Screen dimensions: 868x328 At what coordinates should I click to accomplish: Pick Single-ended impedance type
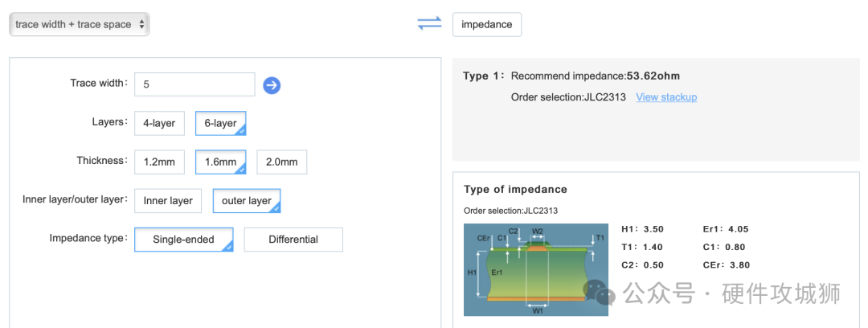[183, 239]
